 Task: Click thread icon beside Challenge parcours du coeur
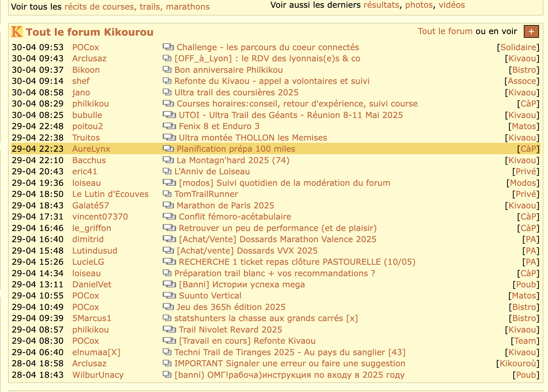[168, 47]
